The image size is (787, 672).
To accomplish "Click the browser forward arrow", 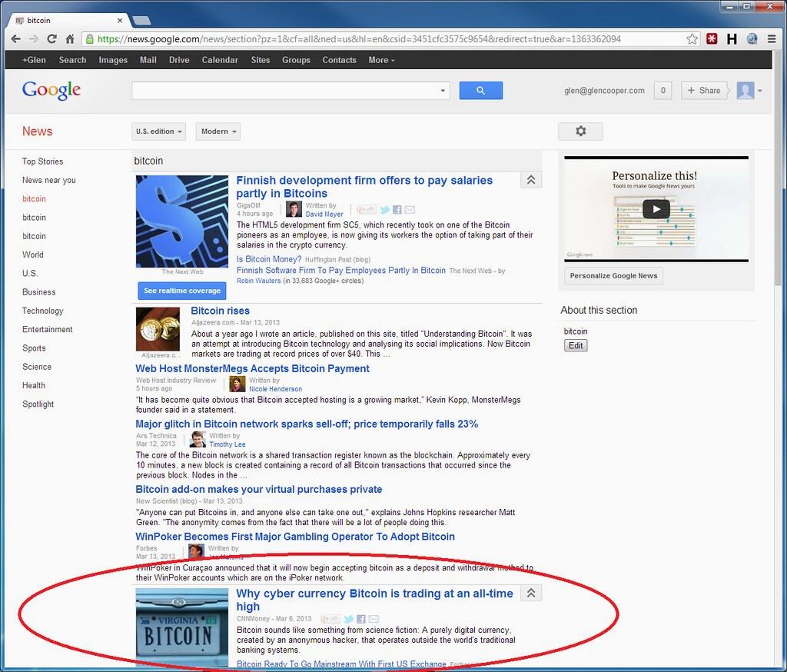I will [34, 39].
